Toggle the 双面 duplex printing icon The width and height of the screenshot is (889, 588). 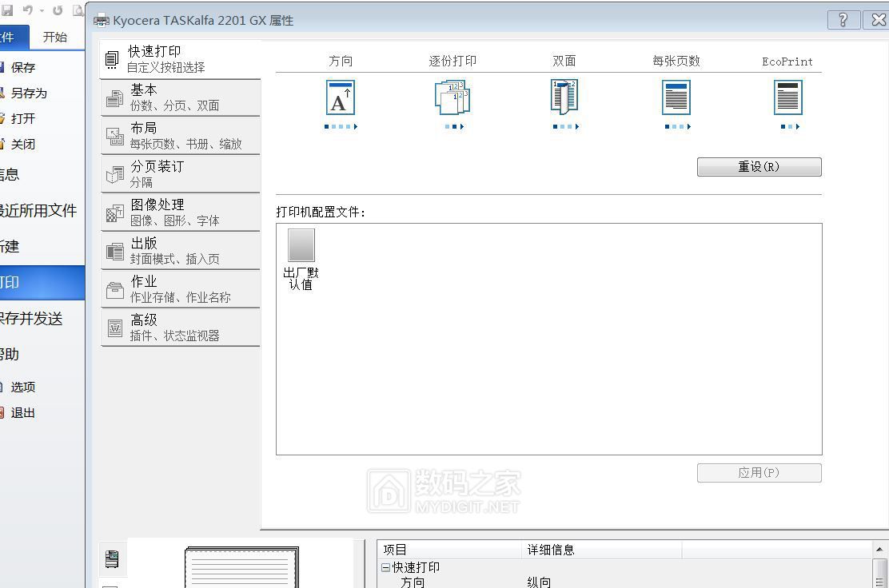[564, 97]
